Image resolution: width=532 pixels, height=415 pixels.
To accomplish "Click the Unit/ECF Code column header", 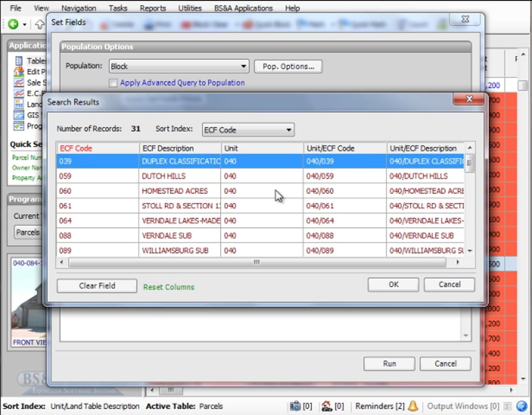I will tap(345, 148).
